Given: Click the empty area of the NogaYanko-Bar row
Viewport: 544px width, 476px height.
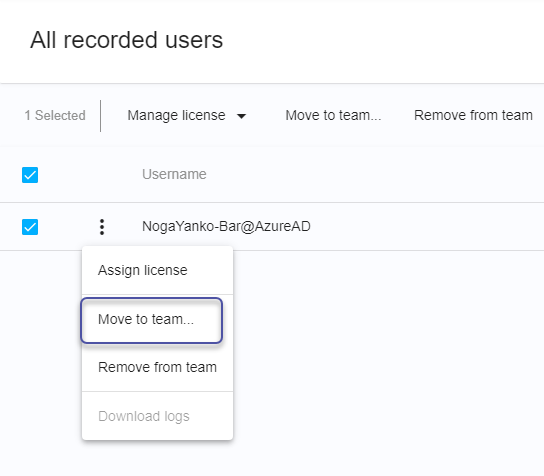Looking at the screenshot, I should 427,227.
